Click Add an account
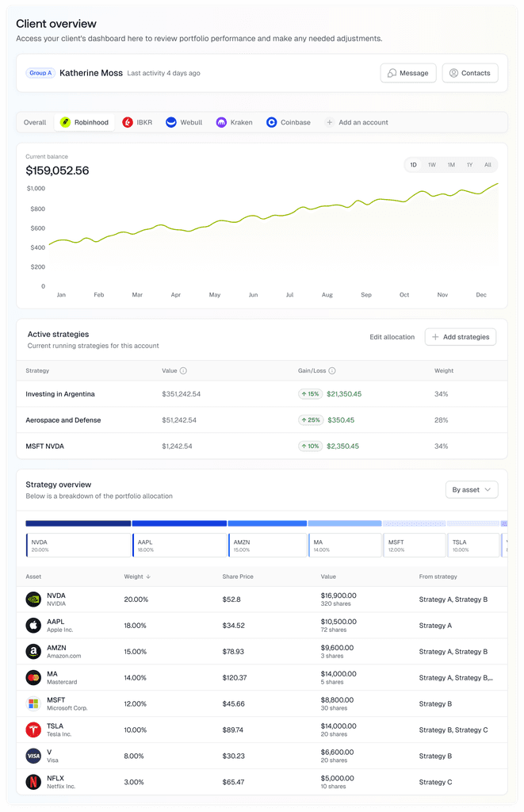Screen dimensions: 524x812 pyautogui.click(x=357, y=122)
